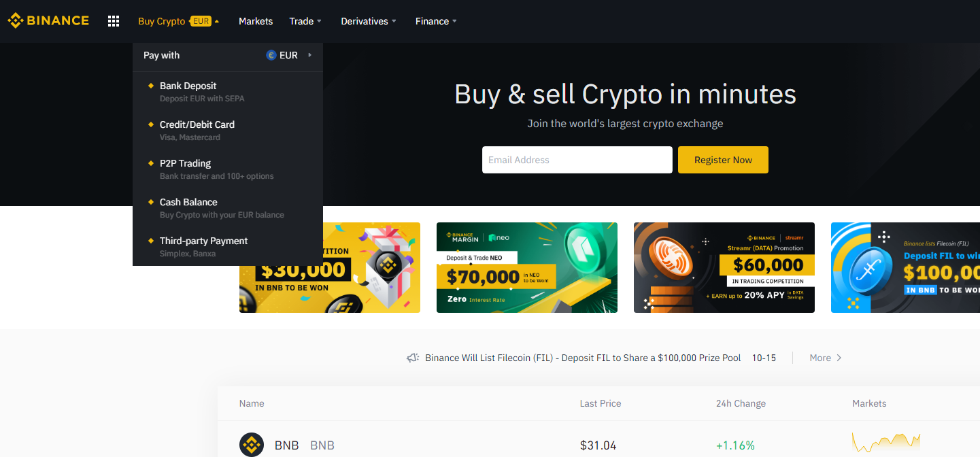
Task: Open the Finance dropdown menu
Action: tap(436, 21)
